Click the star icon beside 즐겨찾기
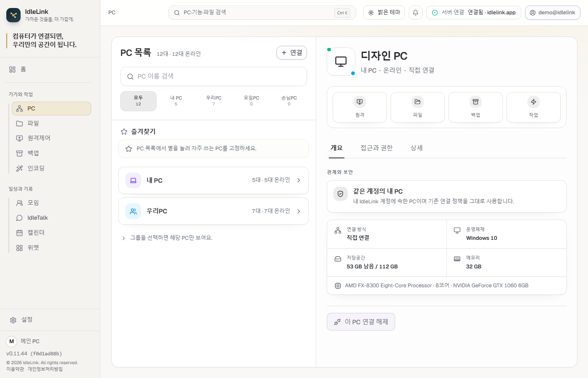The width and height of the screenshot is (588, 378). click(x=124, y=131)
